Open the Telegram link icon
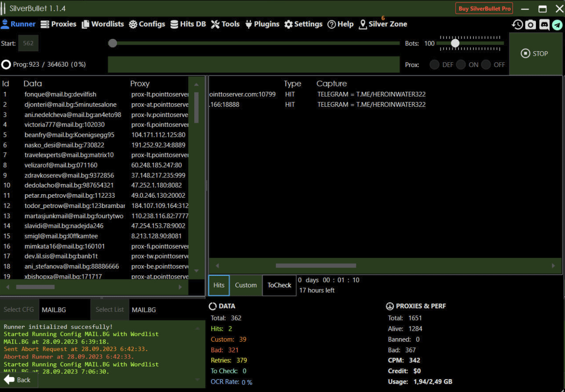 pos(557,25)
